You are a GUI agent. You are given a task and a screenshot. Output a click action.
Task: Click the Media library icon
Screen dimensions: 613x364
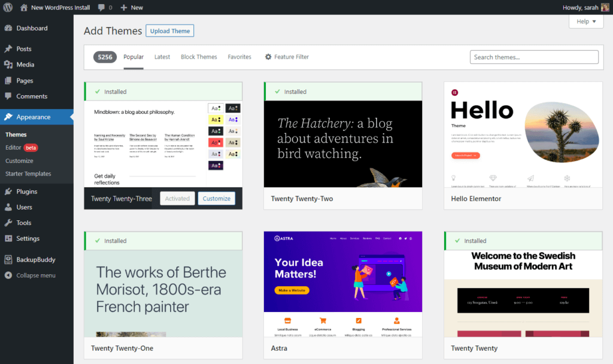point(8,65)
